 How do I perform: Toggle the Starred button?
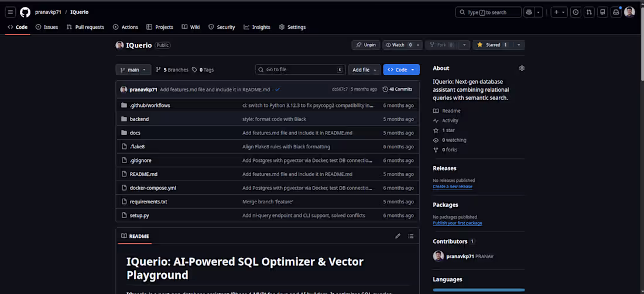click(492, 45)
